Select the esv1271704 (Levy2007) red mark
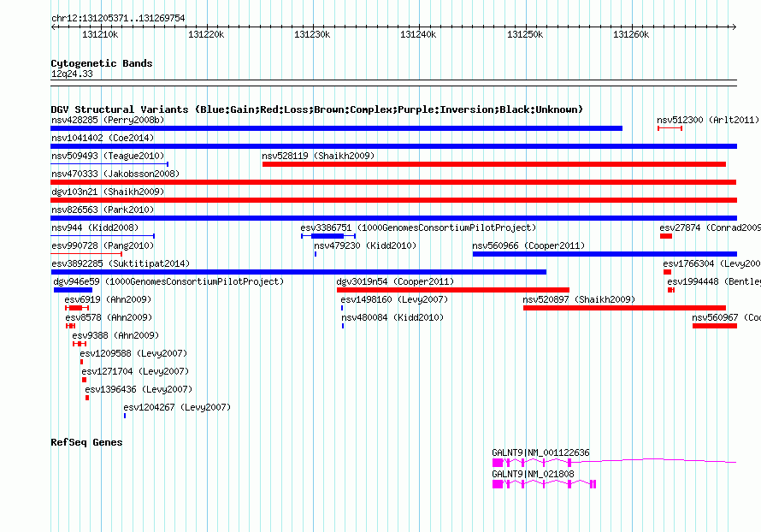The width and height of the screenshot is (761, 532). coord(84,380)
